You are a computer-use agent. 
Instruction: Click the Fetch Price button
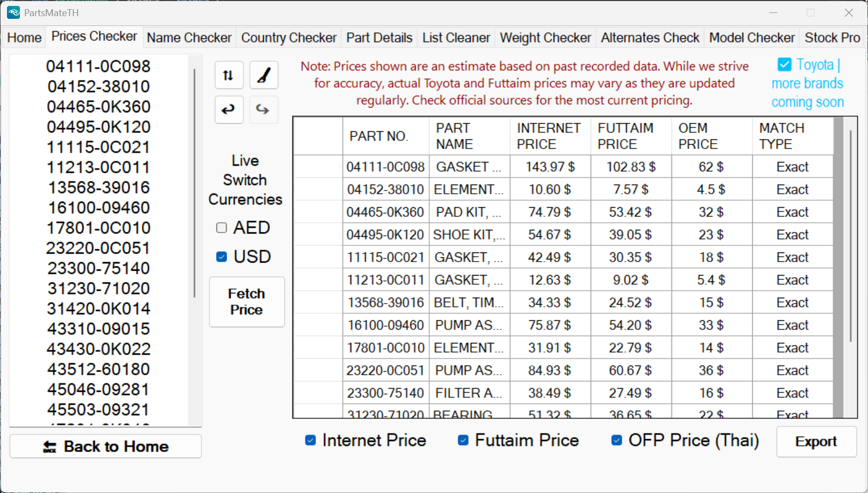coord(247,302)
